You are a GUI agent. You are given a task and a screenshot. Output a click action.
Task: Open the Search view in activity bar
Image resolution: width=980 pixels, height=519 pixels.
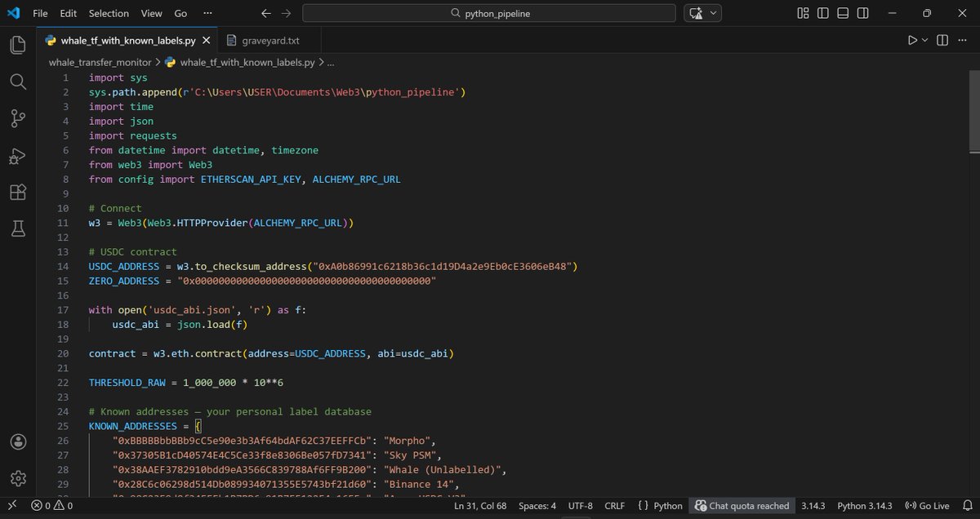click(18, 82)
